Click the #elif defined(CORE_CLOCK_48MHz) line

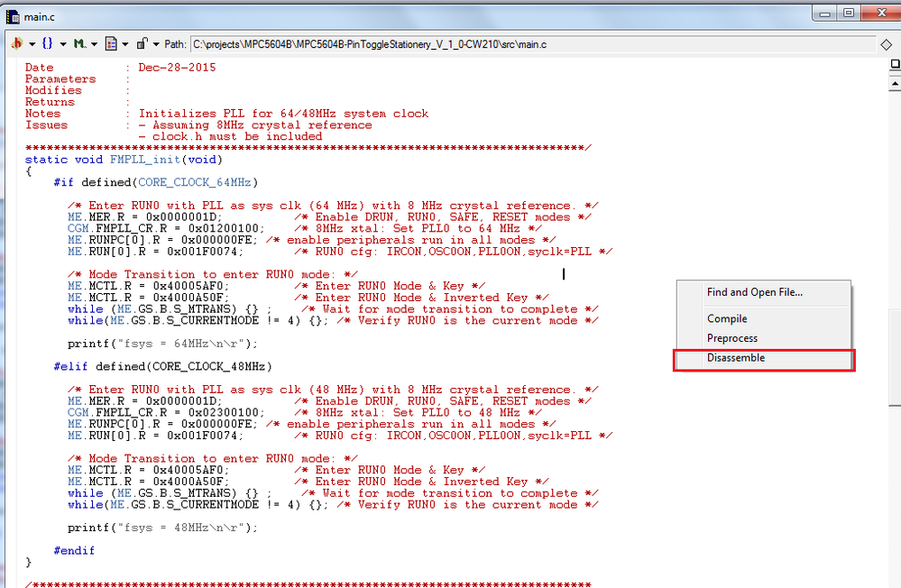click(x=162, y=366)
